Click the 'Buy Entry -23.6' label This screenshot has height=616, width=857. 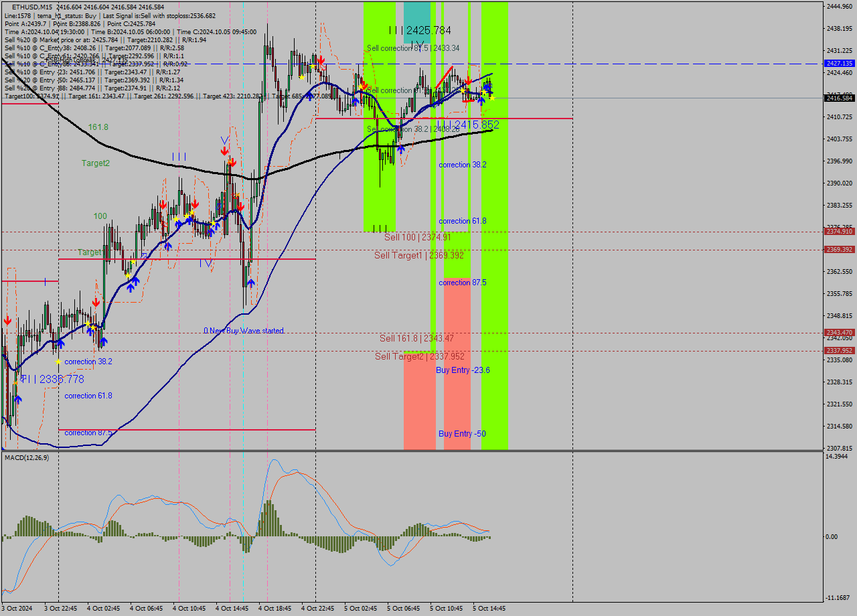[463, 370]
